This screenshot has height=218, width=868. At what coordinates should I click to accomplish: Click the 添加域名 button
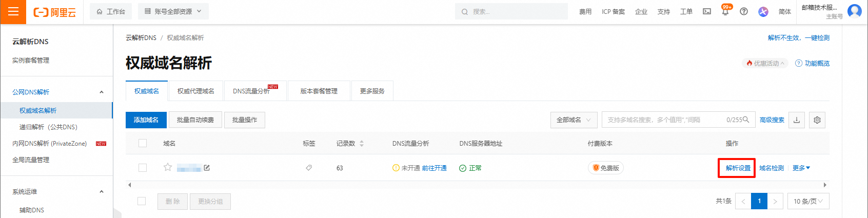pyautogui.click(x=146, y=120)
